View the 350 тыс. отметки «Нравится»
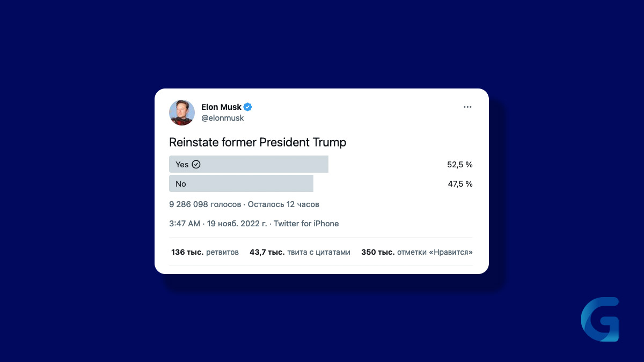 click(417, 252)
